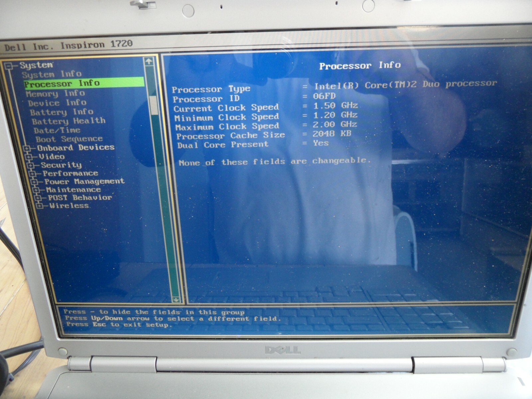Select the Maintenance label
The width and height of the screenshot is (532, 399).
pyautogui.click(x=73, y=190)
